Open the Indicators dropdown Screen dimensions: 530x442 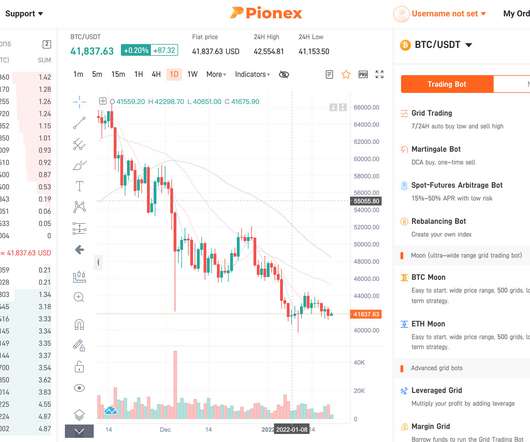pyautogui.click(x=252, y=74)
